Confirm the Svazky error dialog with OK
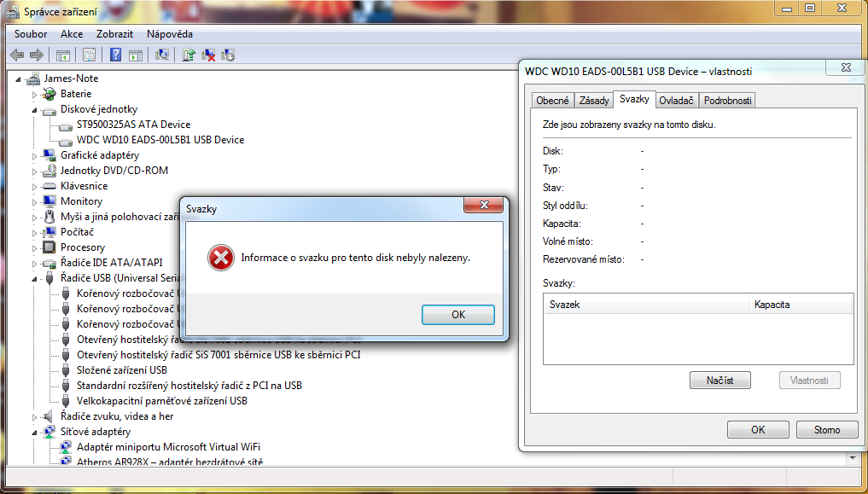 [458, 315]
